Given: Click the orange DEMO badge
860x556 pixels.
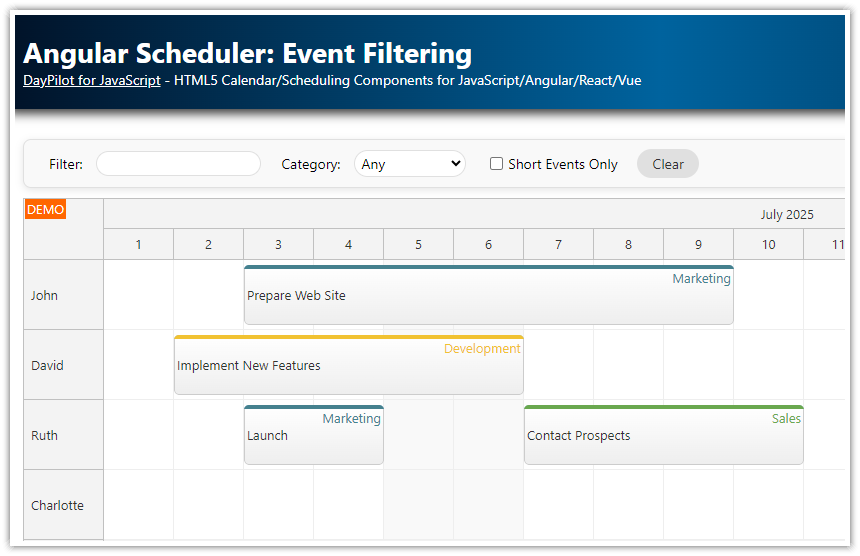Looking at the screenshot, I should (x=45, y=210).
